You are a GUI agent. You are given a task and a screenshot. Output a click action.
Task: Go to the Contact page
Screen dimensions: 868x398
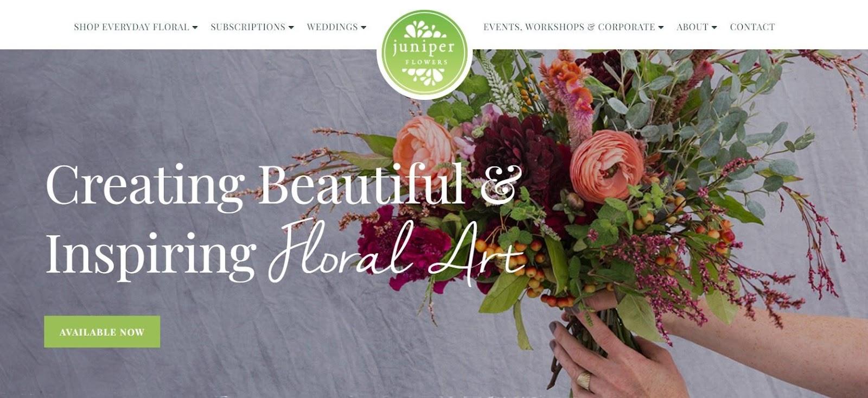tap(752, 27)
